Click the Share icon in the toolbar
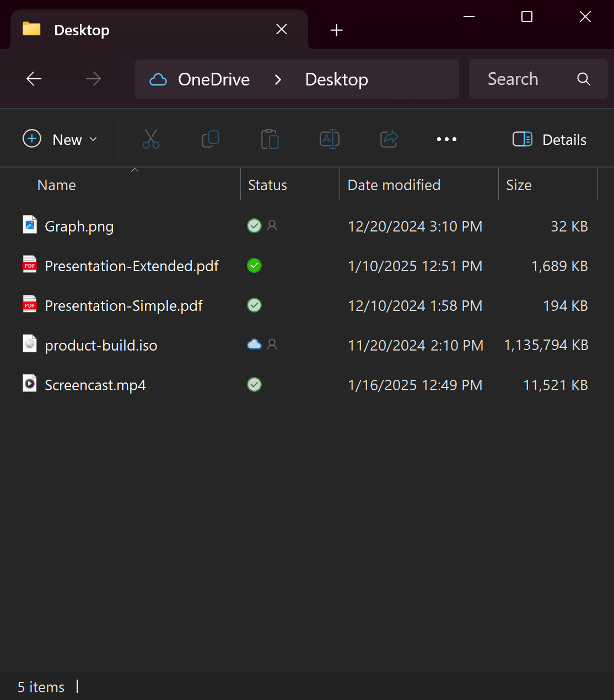 point(389,139)
